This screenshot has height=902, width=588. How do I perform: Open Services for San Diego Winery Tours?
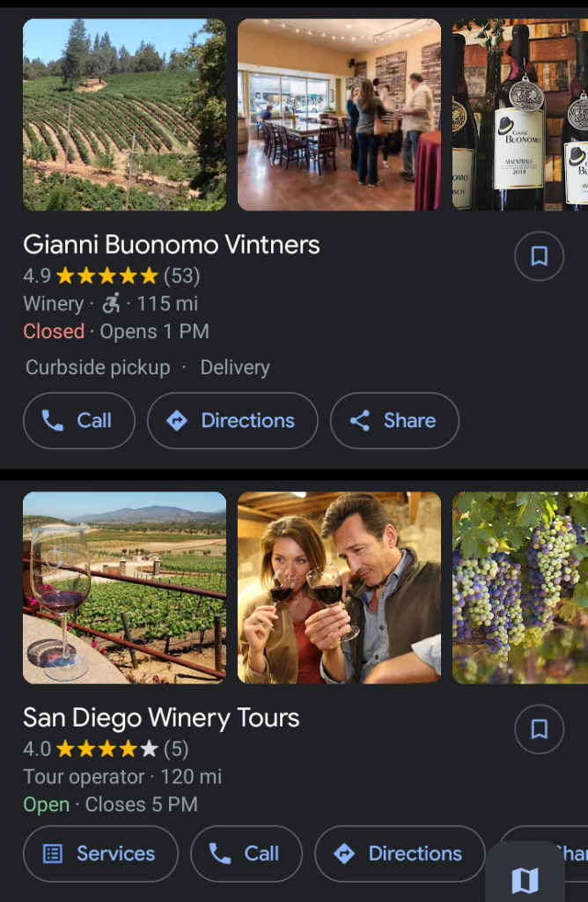(100, 854)
